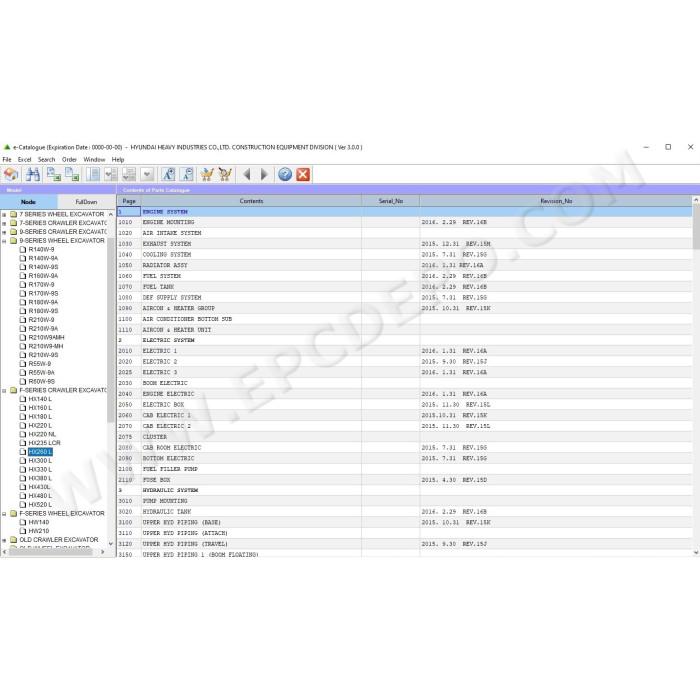Viewport: 700px width, 700px height.
Task: Click the tree's scroll-down arrow
Action: (111, 544)
